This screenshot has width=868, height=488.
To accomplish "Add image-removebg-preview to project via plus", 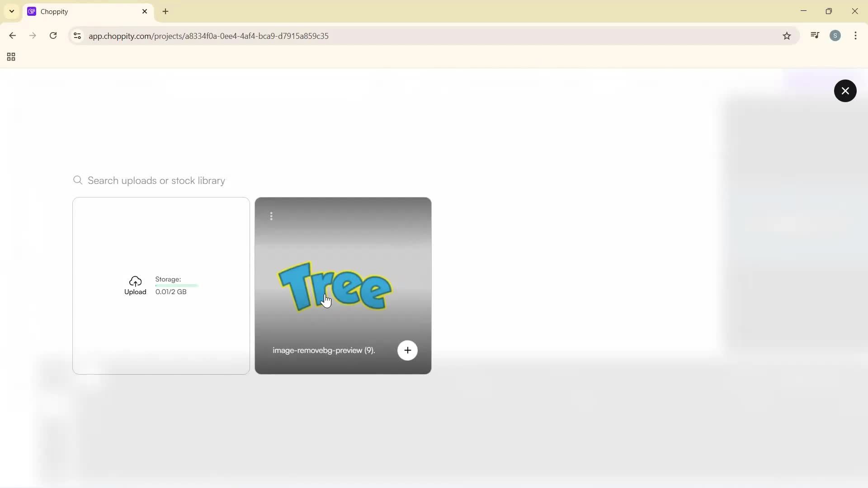I will click(407, 350).
